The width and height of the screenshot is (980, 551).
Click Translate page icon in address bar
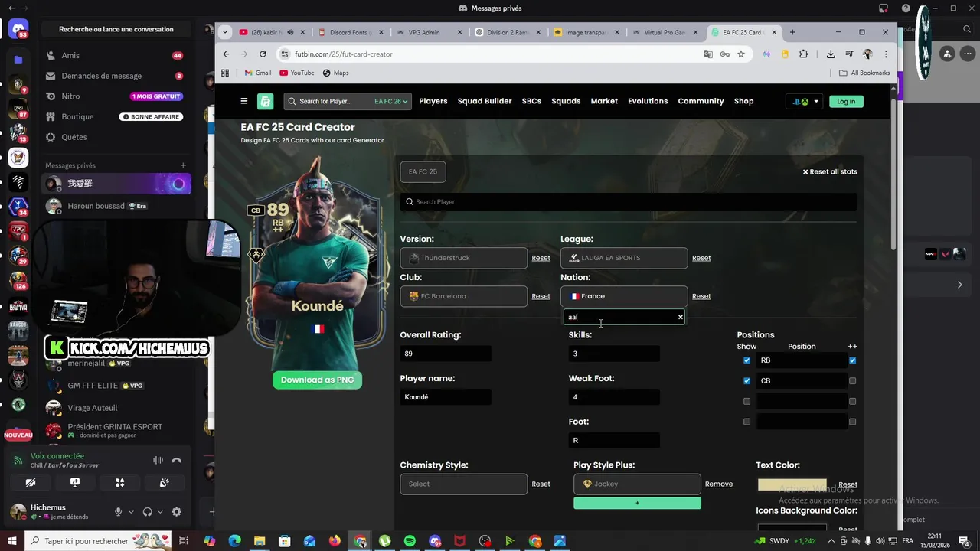pyautogui.click(x=708, y=54)
